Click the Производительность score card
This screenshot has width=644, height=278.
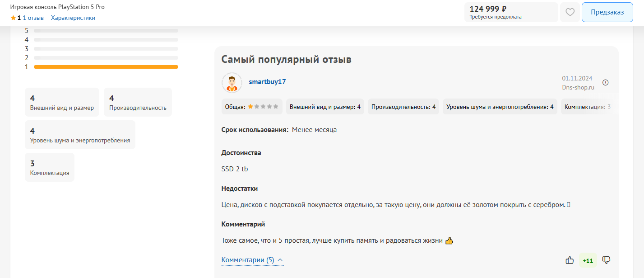(x=138, y=102)
